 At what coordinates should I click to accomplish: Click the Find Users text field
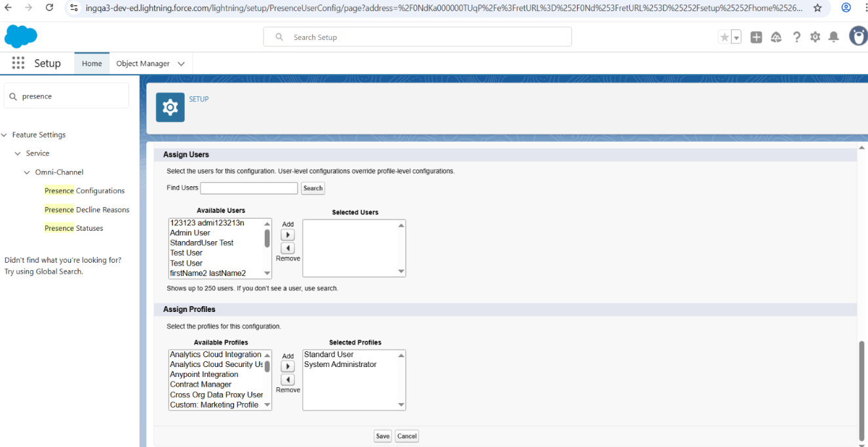coord(249,188)
